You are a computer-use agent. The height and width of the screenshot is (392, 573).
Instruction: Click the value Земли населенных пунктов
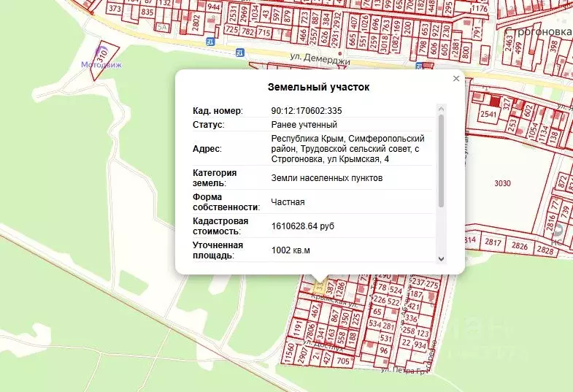(327, 178)
